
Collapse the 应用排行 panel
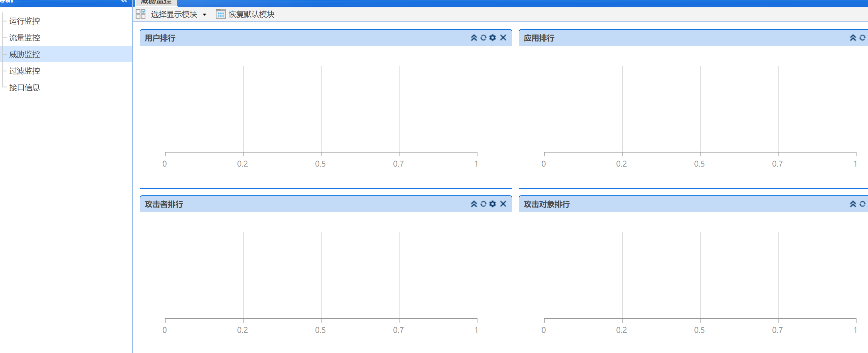(853, 38)
